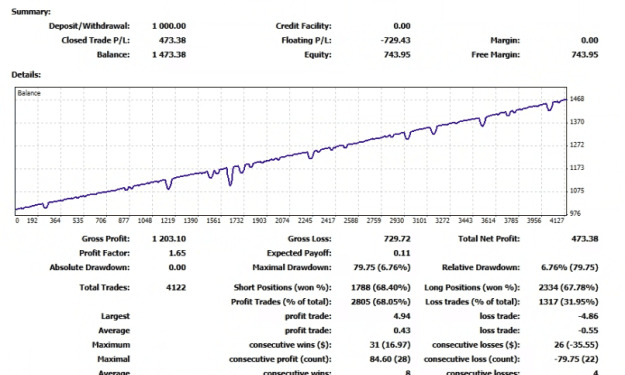Click the "Summary:" heading
Viewport: 625px width, 375px height.
coord(31,12)
